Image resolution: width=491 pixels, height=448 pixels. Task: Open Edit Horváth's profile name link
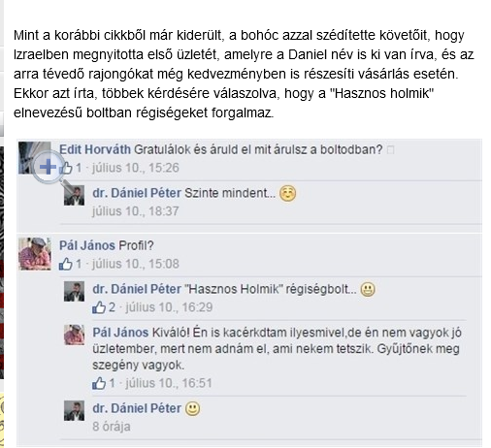[x=95, y=149]
